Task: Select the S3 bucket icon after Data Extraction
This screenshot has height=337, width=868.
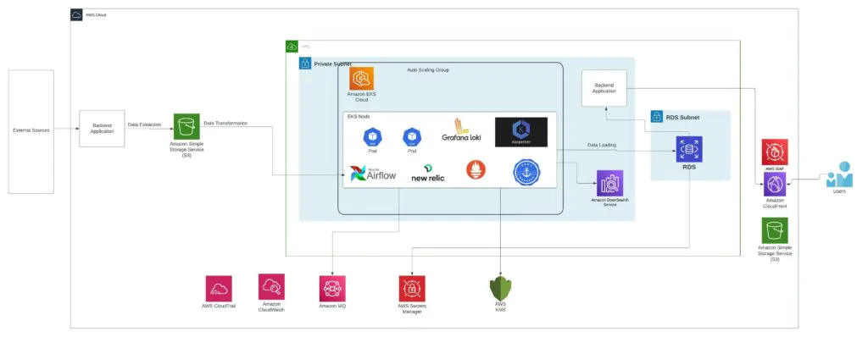Action: pos(186,126)
